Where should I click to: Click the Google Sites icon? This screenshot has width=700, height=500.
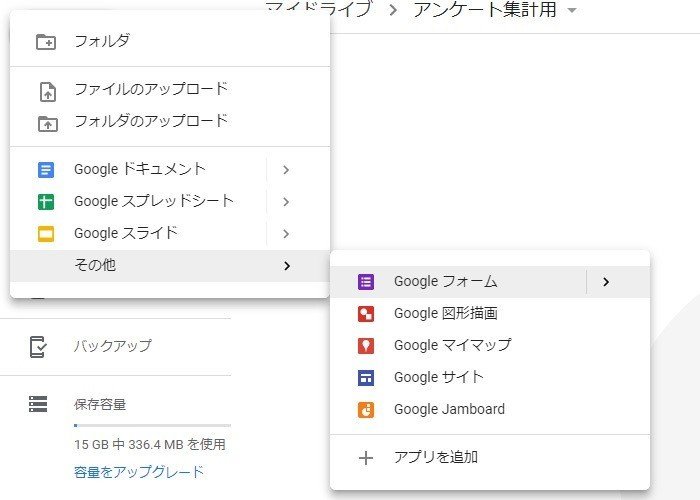[366, 378]
